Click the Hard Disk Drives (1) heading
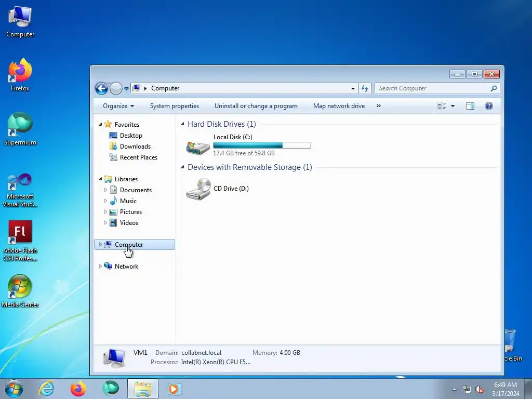Viewport: 532px width, 399px height. coord(221,124)
